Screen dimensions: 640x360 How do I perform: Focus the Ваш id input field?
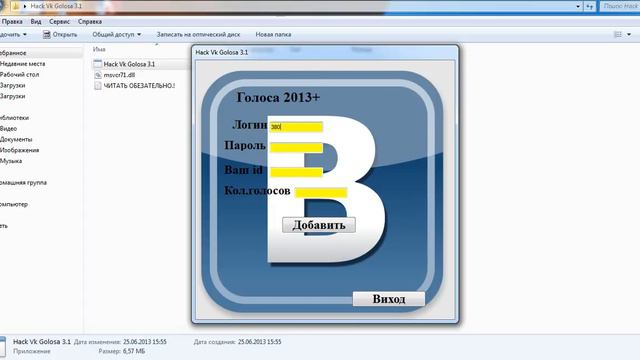pos(296,172)
